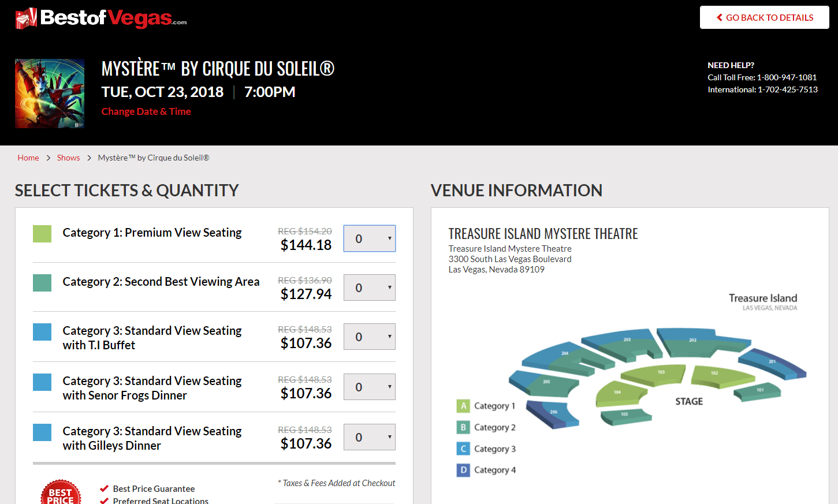
Task: Open the Category 1 Premium quantity dropdown
Action: point(370,238)
